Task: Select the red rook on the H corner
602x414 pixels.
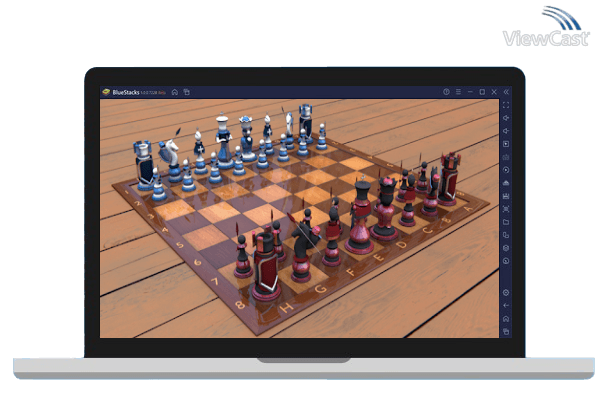Action: (x=266, y=267)
